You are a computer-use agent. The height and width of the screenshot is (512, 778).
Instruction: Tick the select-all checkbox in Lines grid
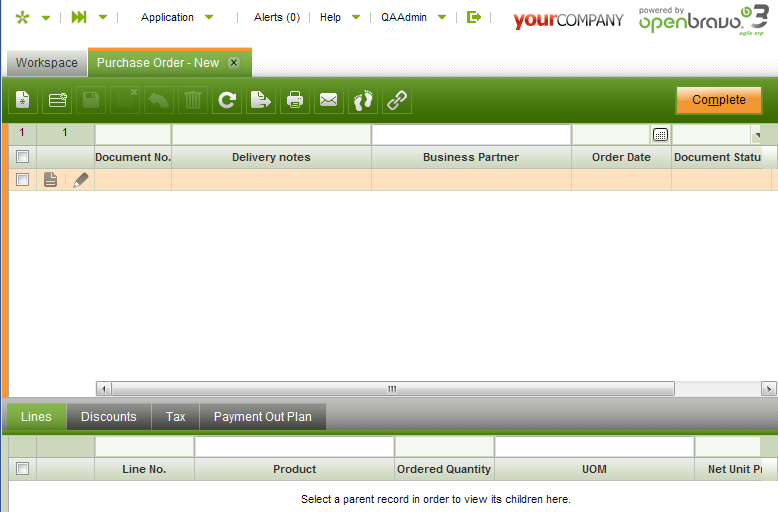pyautogui.click(x=22, y=468)
